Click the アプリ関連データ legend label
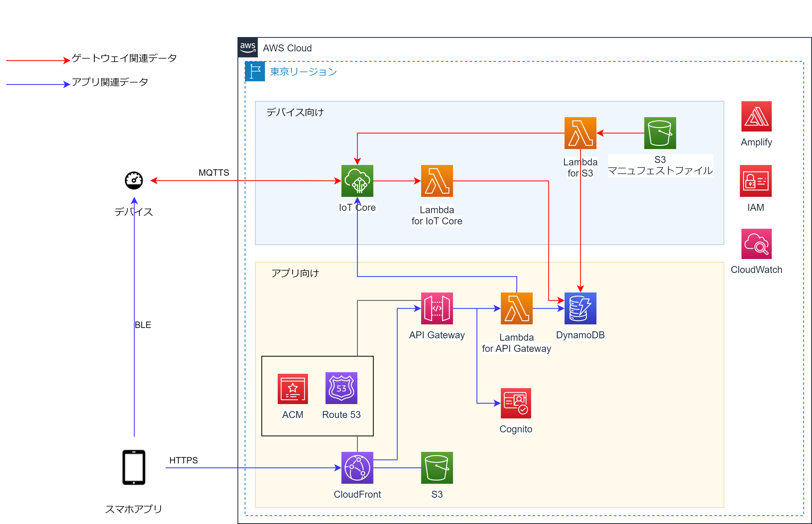 pos(110,82)
